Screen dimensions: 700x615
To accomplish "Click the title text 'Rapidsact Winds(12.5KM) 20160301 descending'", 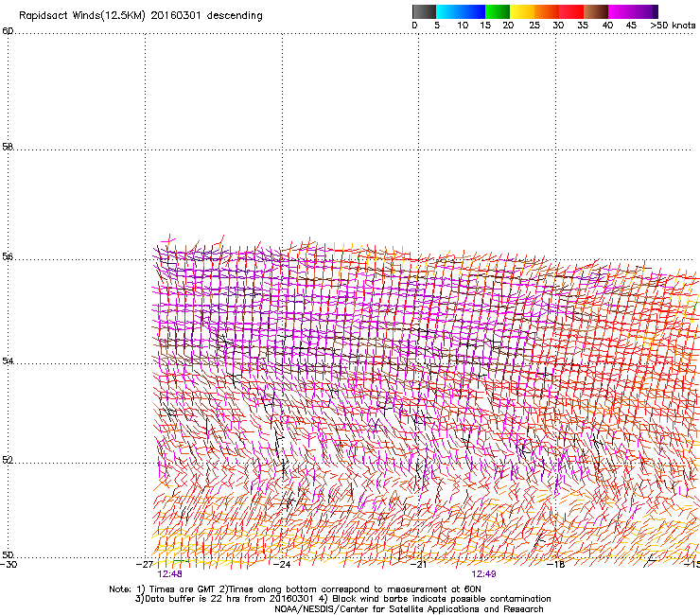I will (141, 16).
